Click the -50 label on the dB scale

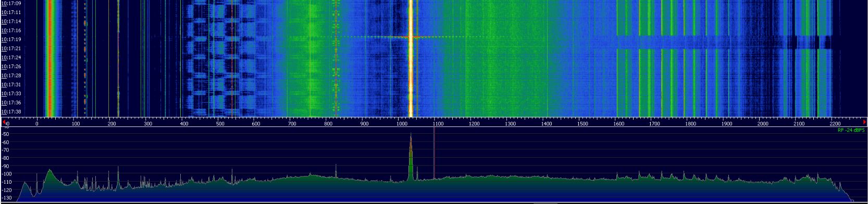7,134
